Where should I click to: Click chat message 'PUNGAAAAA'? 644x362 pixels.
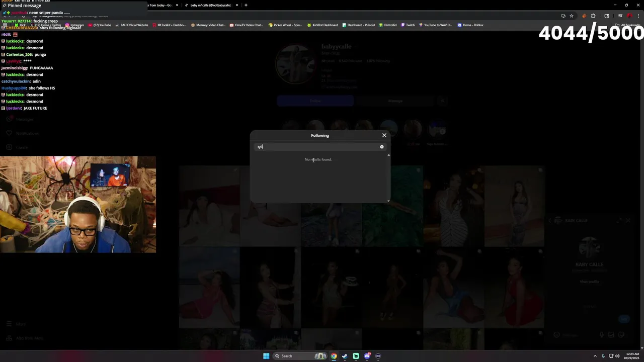coord(41,68)
